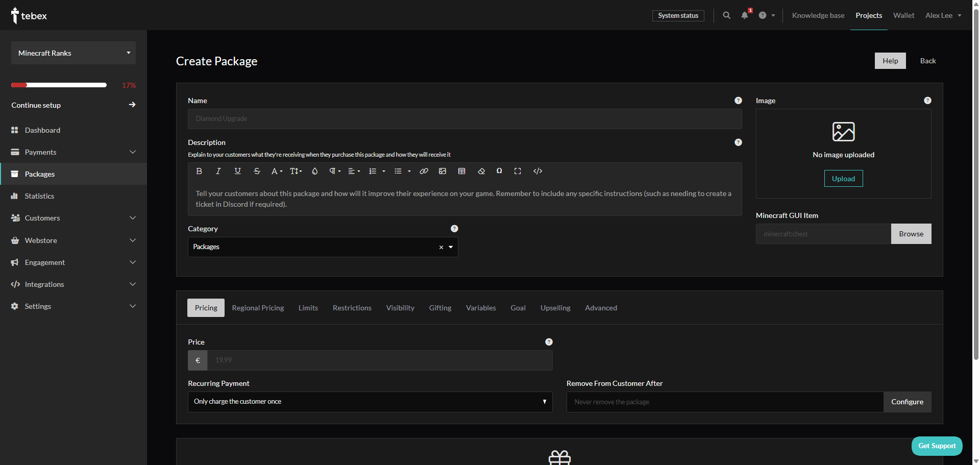
Task: Insert an unordered bullet list
Action: [x=398, y=171]
